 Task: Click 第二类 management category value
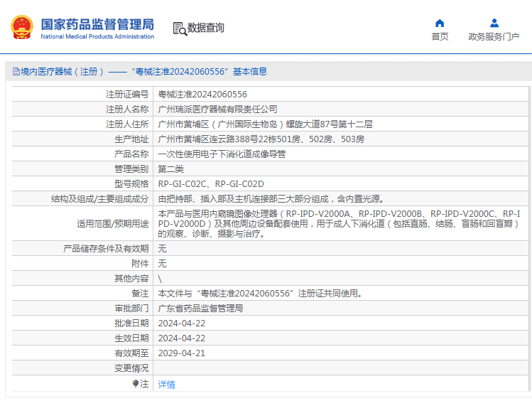coord(171,169)
